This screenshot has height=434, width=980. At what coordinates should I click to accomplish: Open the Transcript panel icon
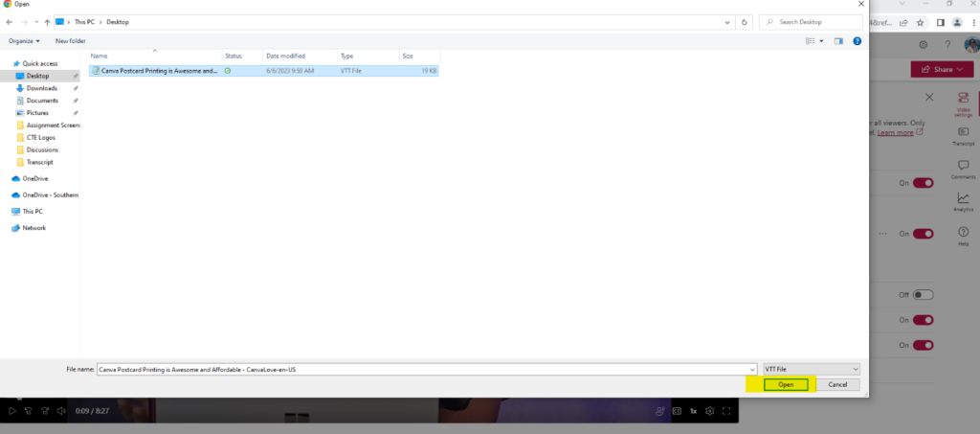[x=963, y=136]
